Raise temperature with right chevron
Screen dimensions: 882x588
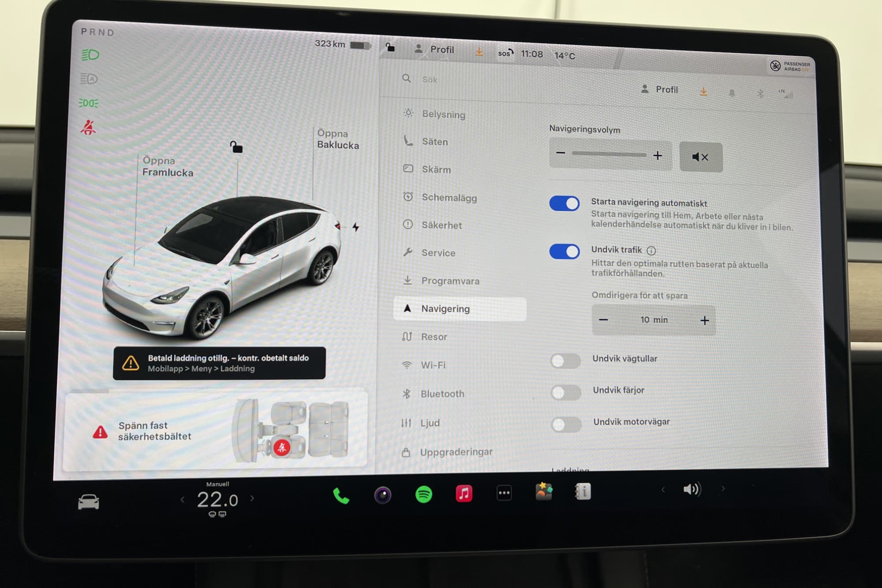tap(252, 498)
